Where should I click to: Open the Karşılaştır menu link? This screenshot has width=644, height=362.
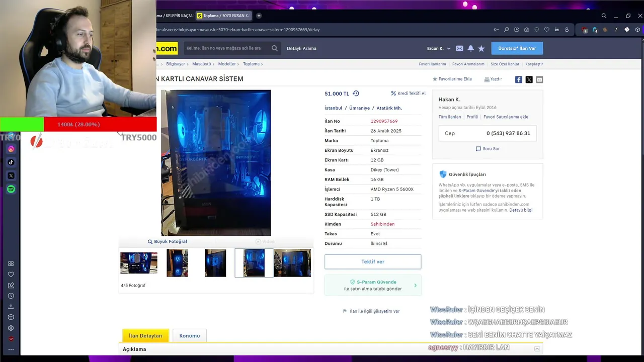click(534, 64)
